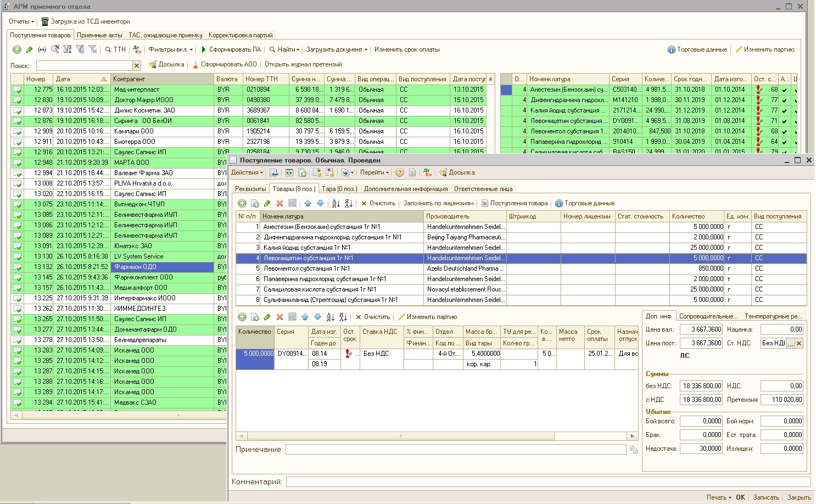
Task: Click the Поиск search input field
Action: coord(84,65)
